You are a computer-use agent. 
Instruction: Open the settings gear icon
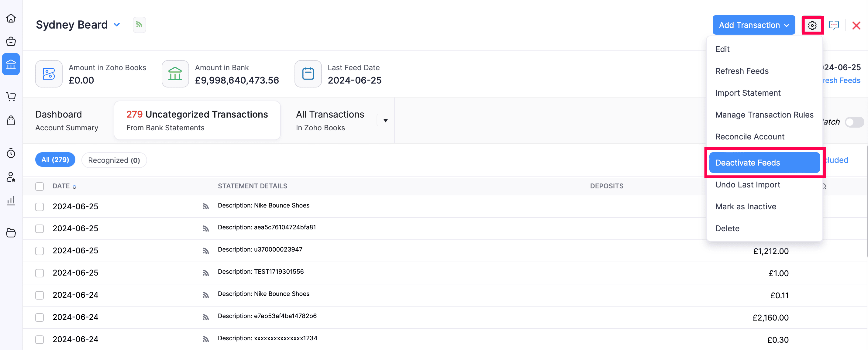tap(812, 25)
